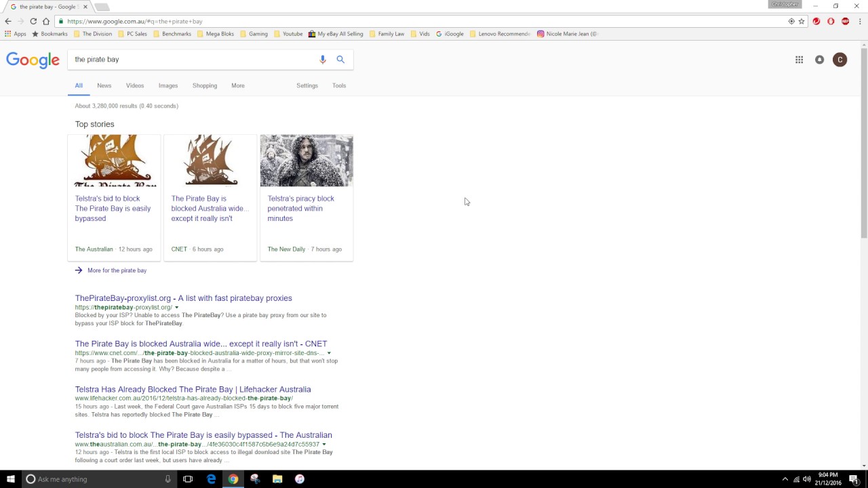This screenshot has width=868, height=488.
Task: Click Jon Snow thumbnail in top stories
Action: (307, 161)
